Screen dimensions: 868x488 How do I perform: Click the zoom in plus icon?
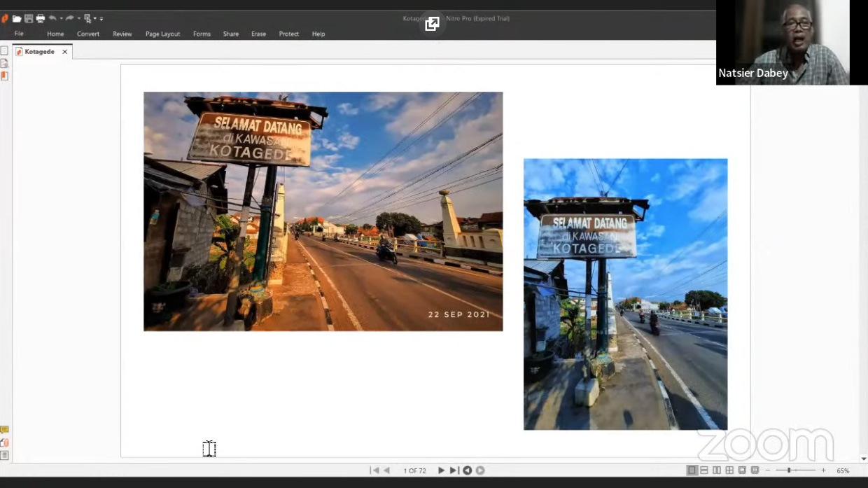click(x=823, y=470)
